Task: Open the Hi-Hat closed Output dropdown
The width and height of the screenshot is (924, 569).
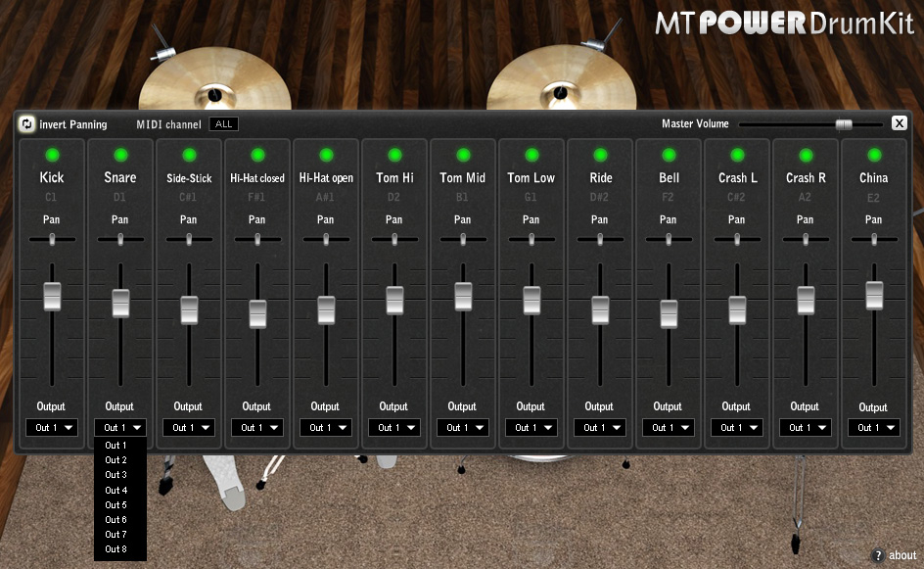Action: pos(256,428)
